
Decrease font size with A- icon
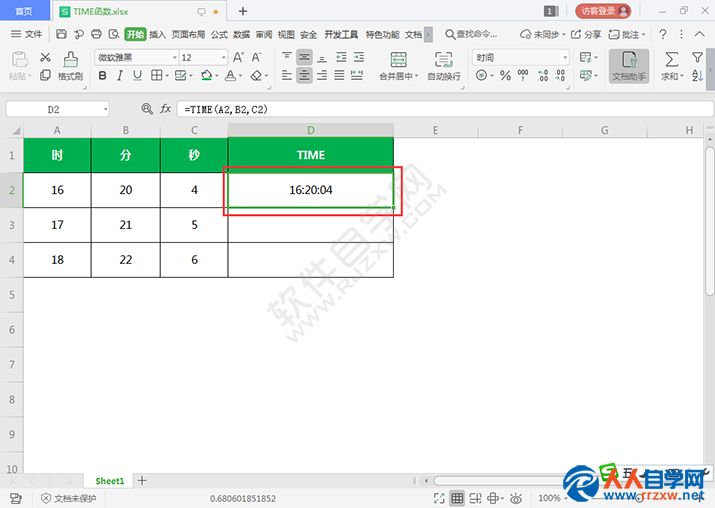(x=257, y=57)
